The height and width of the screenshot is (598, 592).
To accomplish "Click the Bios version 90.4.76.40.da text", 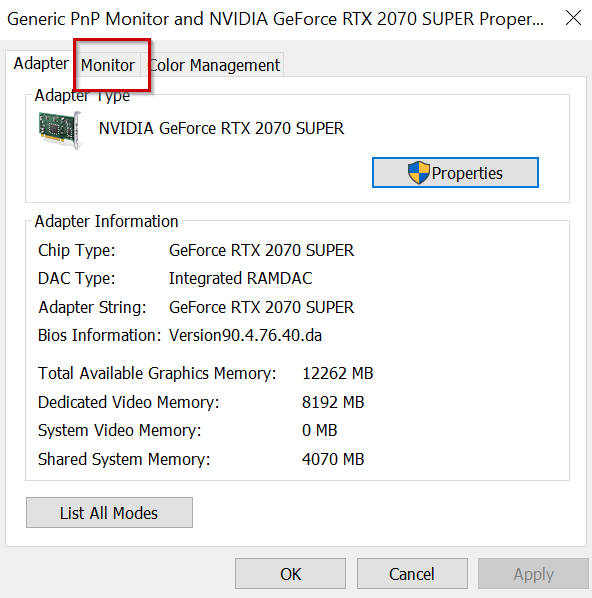I will tap(245, 336).
